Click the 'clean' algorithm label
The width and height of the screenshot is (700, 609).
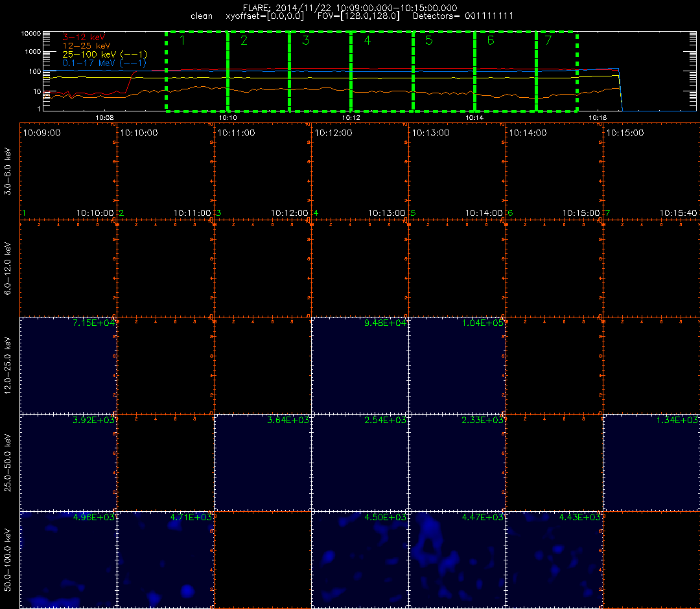click(202, 16)
